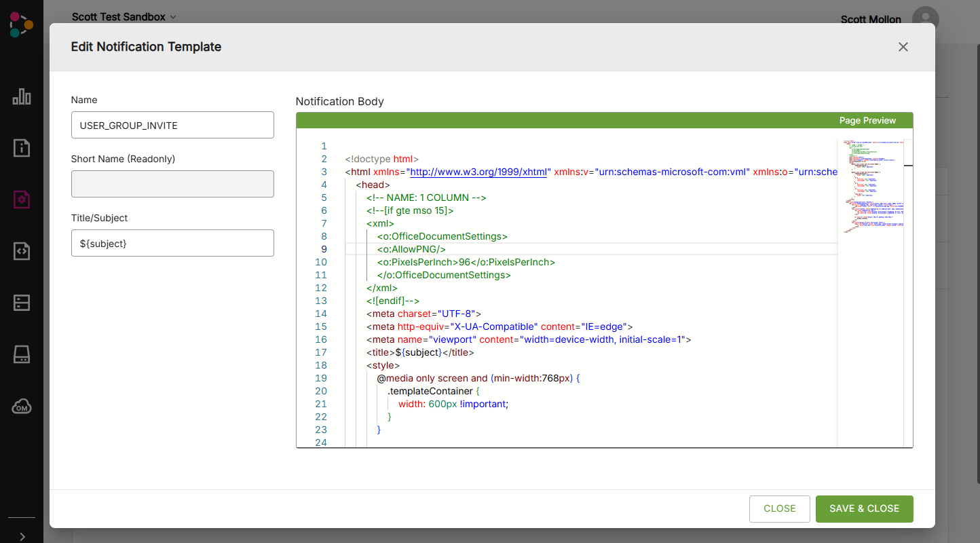
Task: Click the NAME: 1 COLUMN comment
Action: (426, 198)
